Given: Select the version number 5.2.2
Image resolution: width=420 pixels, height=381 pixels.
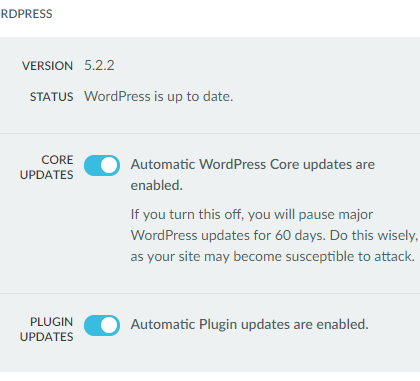Looking at the screenshot, I should [99, 65].
